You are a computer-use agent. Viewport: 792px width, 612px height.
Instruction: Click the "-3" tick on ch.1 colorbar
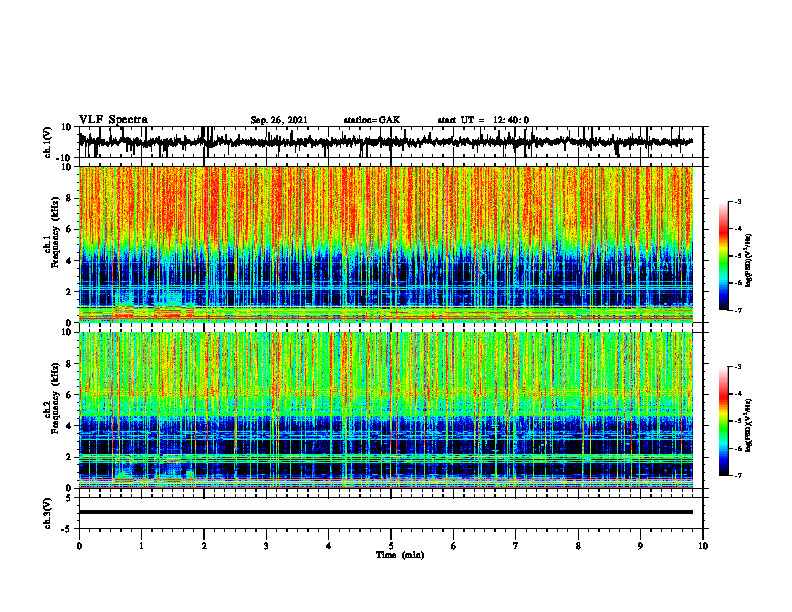[737, 201]
